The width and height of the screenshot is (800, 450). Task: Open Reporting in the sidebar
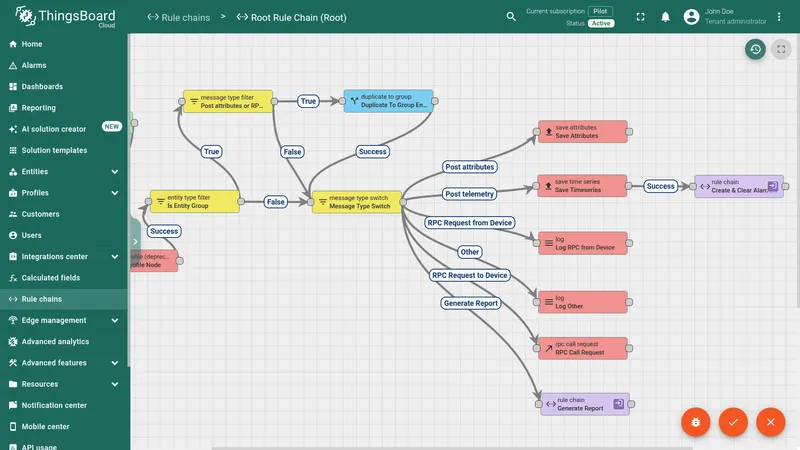(x=64, y=108)
